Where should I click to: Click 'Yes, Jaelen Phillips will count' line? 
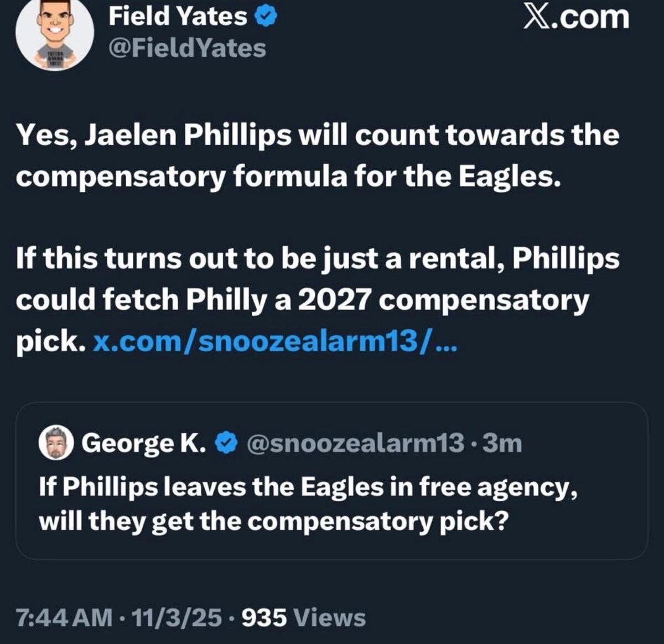317,136
